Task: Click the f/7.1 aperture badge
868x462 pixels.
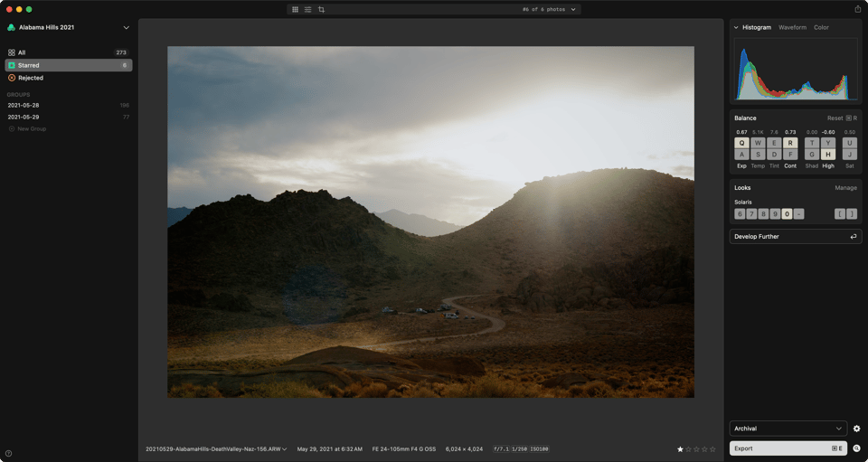Action: click(x=500, y=449)
